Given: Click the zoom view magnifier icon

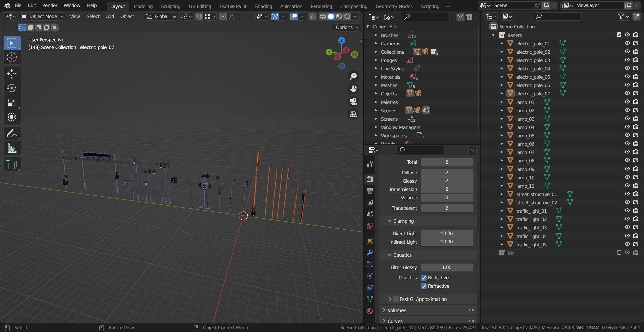Looking at the screenshot, I should point(353,76).
